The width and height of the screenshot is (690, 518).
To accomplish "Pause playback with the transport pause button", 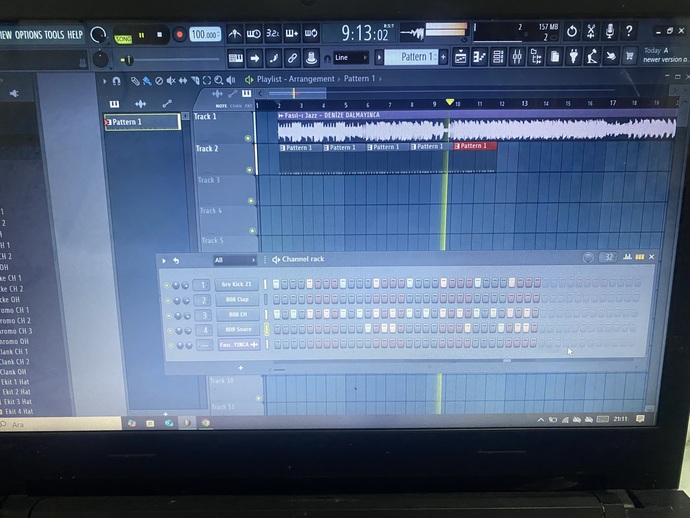I will (x=142, y=35).
